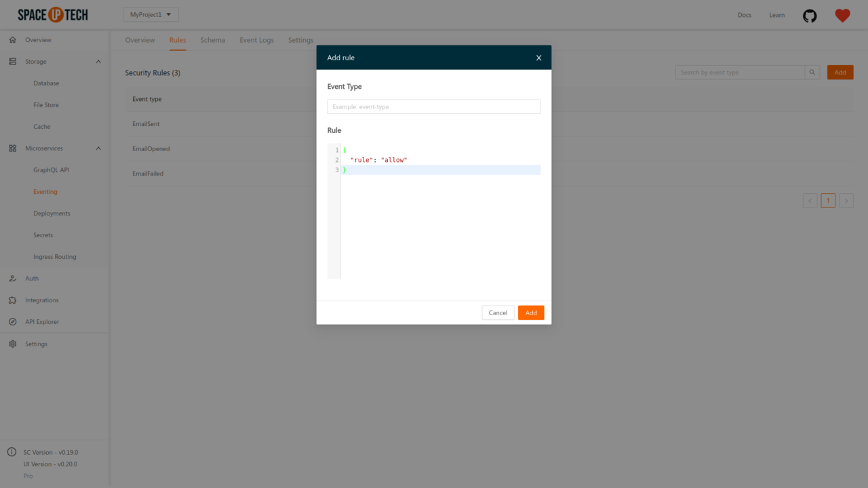Open the GitHub repository icon
Viewport: 868px width, 488px height.
[x=810, y=16]
